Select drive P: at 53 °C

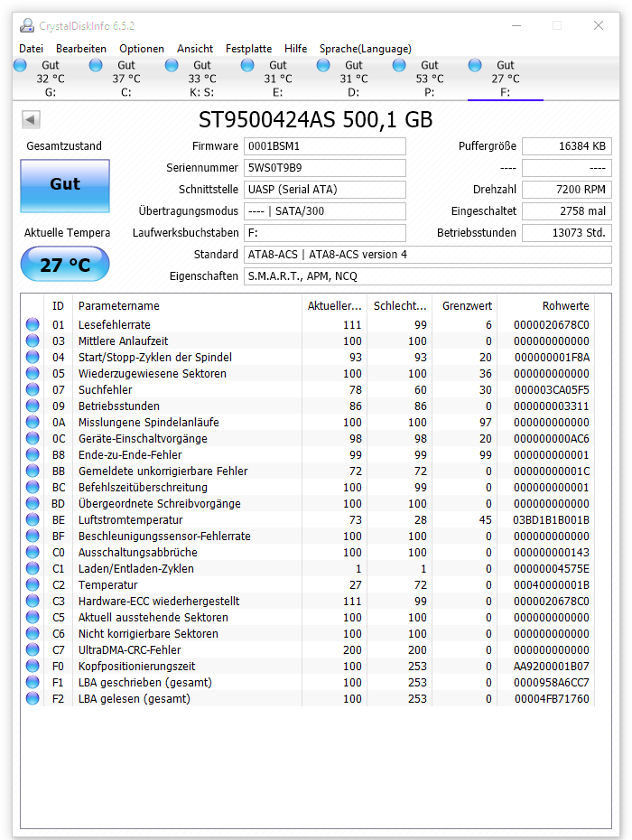(x=429, y=79)
